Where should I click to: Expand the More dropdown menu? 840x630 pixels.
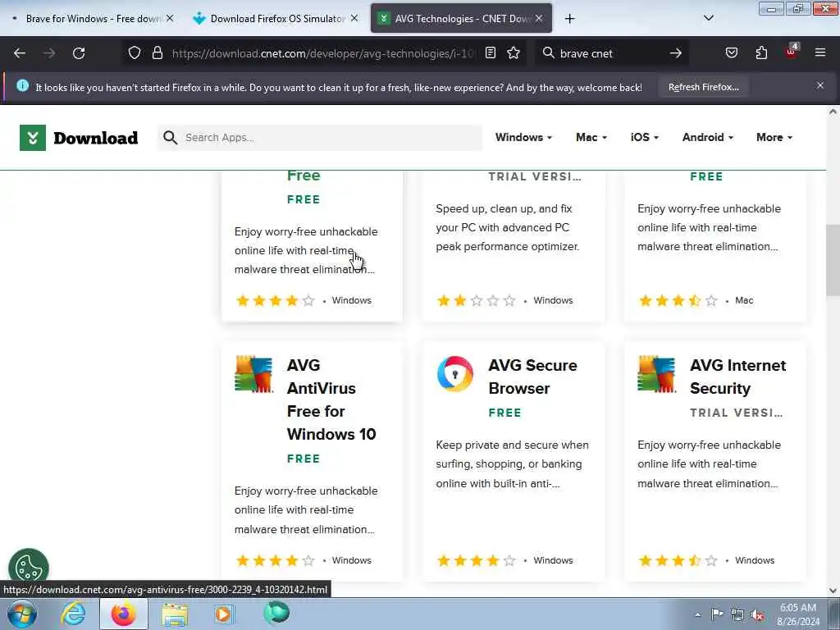pyautogui.click(x=774, y=138)
